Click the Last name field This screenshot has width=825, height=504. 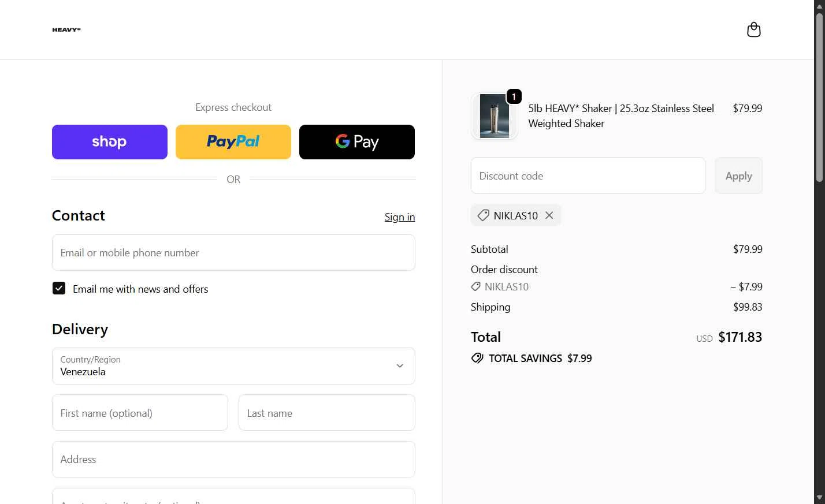pyautogui.click(x=327, y=413)
